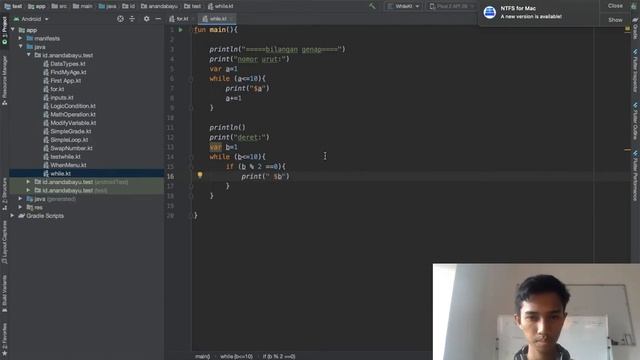This screenshot has width=640, height=360.
Task: Open Structure tool window side tab
Action: tap(4, 194)
